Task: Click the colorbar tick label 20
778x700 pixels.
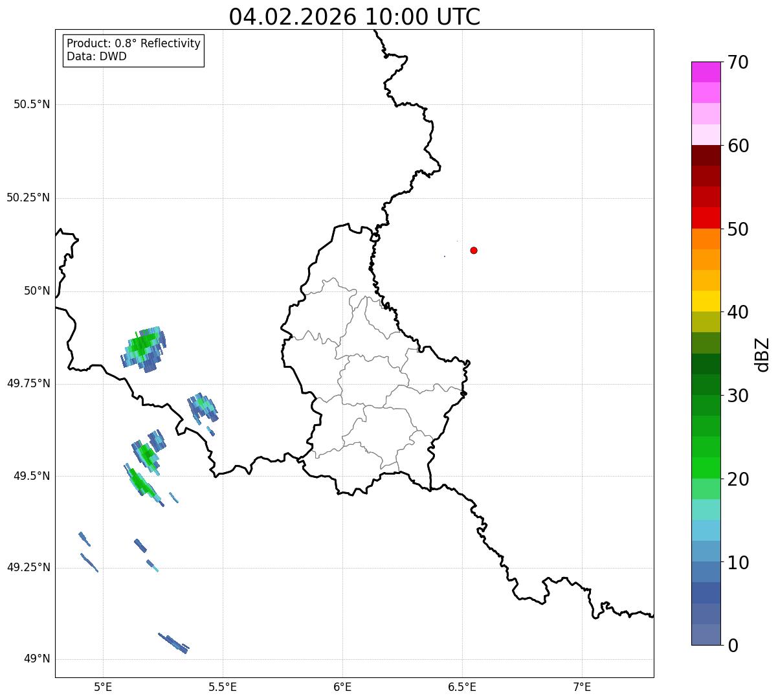Action: click(x=738, y=479)
